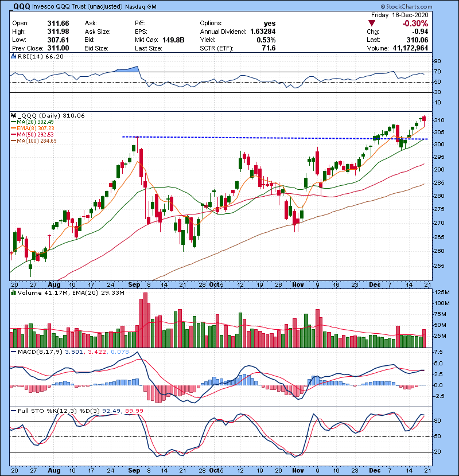Click the RSI(14) 66.20 indicator label
Image resolution: width=459 pixels, height=476 pixels.
click(40, 56)
